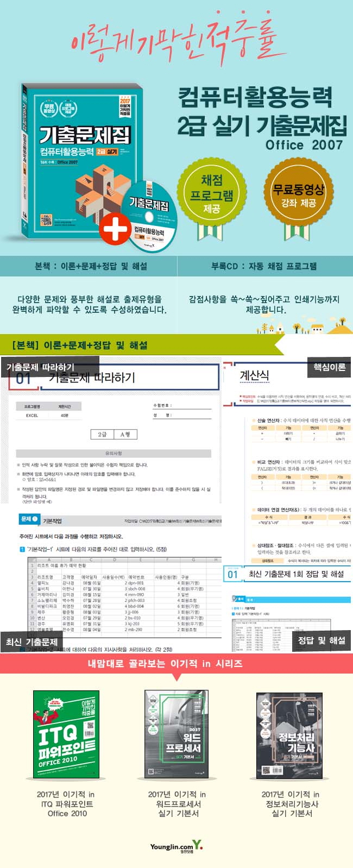Image resolution: width=353 pixels, height=868 pixels.
Task: Click the Youngjin.com logo at the bottom
Action: [177, 846]
